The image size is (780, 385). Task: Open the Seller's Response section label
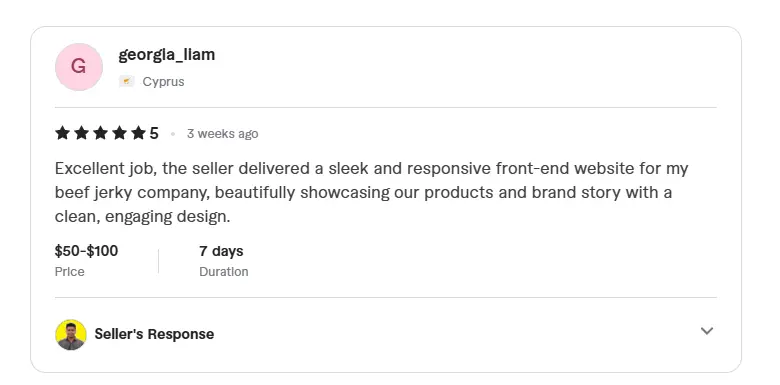[154, 334]
